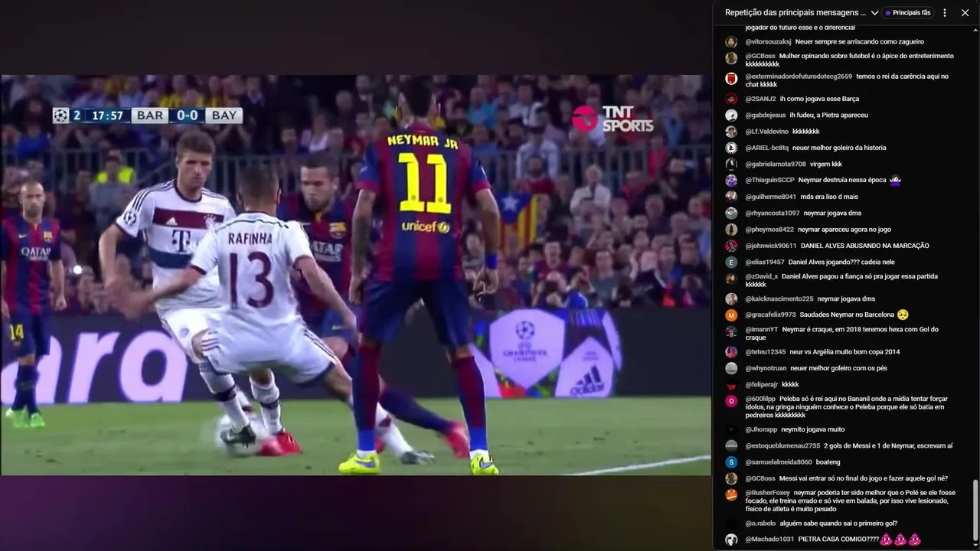
Task: Open avatar of @feliperajr
Action: 731,385
